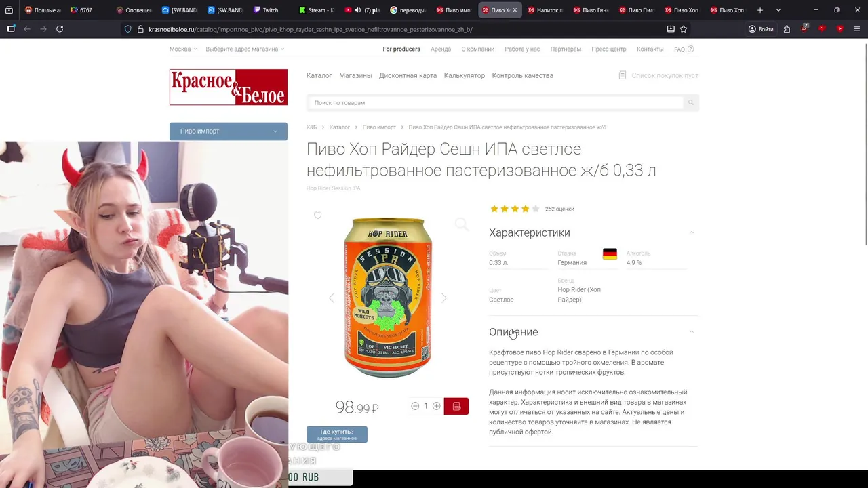Show the previous product image

click(x=332, y=298)
